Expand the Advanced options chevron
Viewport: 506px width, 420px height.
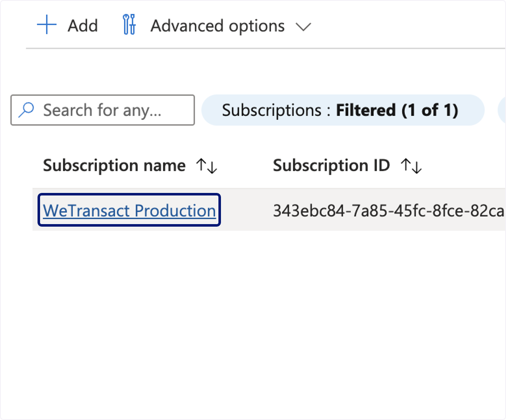coord(304,27)
